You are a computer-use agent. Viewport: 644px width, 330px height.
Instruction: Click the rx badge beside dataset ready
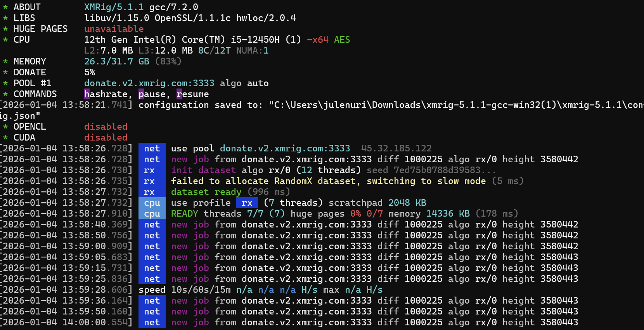click(x=149, y=192)
